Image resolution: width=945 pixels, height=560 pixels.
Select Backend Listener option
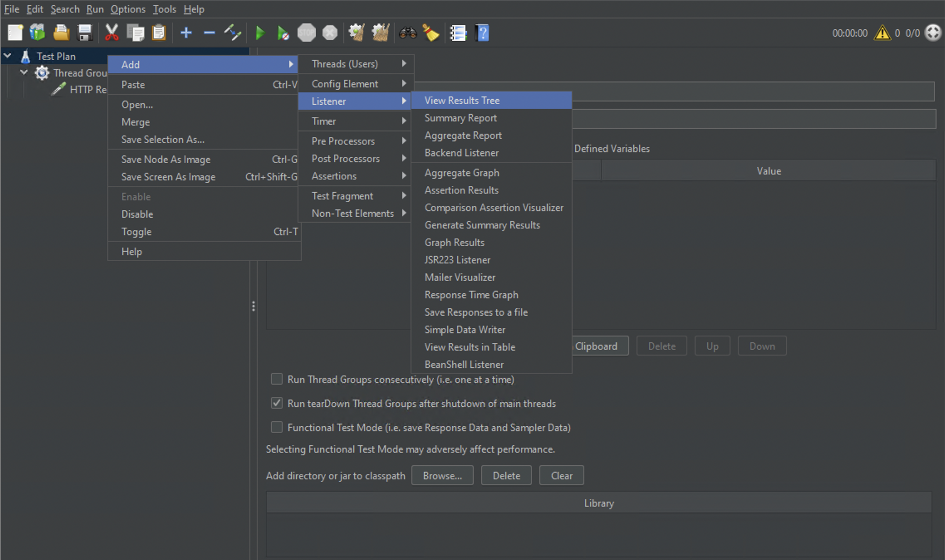pos(491,153)
